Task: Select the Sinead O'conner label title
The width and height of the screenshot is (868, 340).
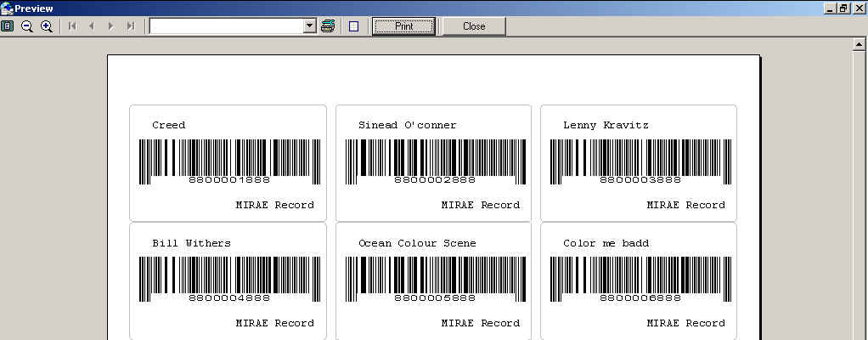Action: (x=408, y=125)
